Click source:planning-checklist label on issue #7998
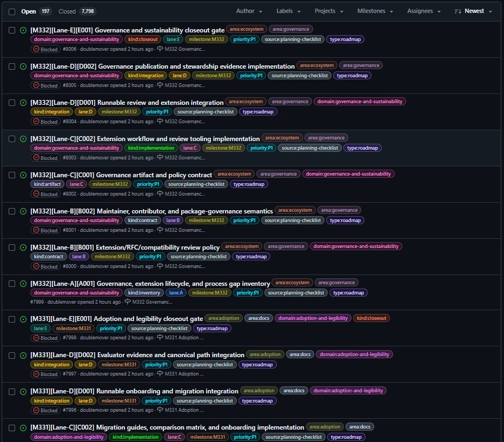The height and width of the screenshot is (442, 504). pyautogui.click(x=159, y=329)
